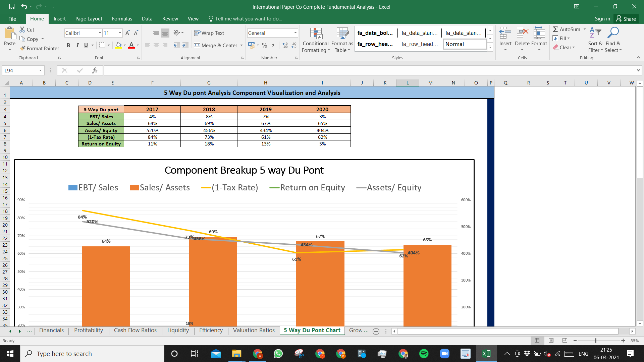This screenshot has width=644, height=362.
Task: Apply Comma Style number format
Action: click(273, 45)
